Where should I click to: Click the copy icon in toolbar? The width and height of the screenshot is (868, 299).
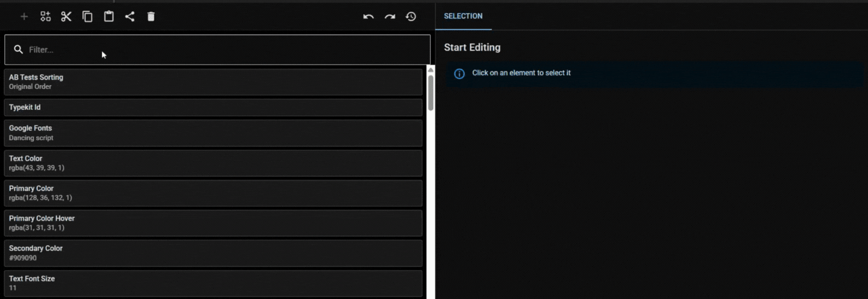[88, 16]
